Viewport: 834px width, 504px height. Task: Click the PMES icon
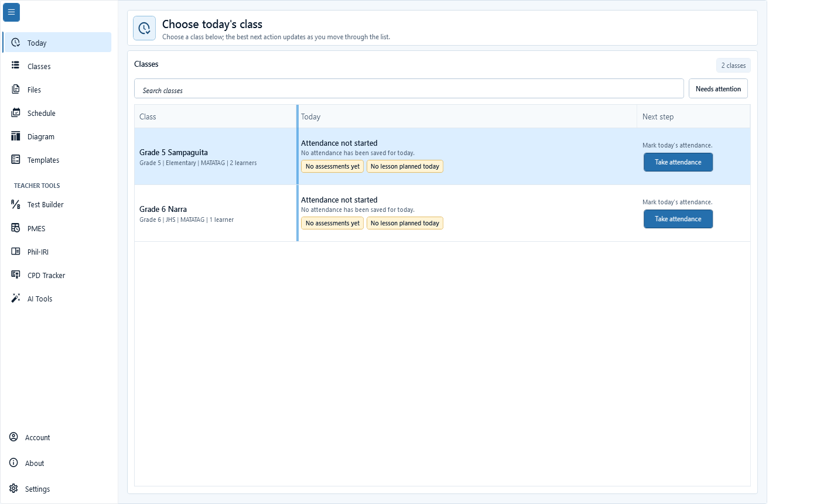(x=16, y=228)
